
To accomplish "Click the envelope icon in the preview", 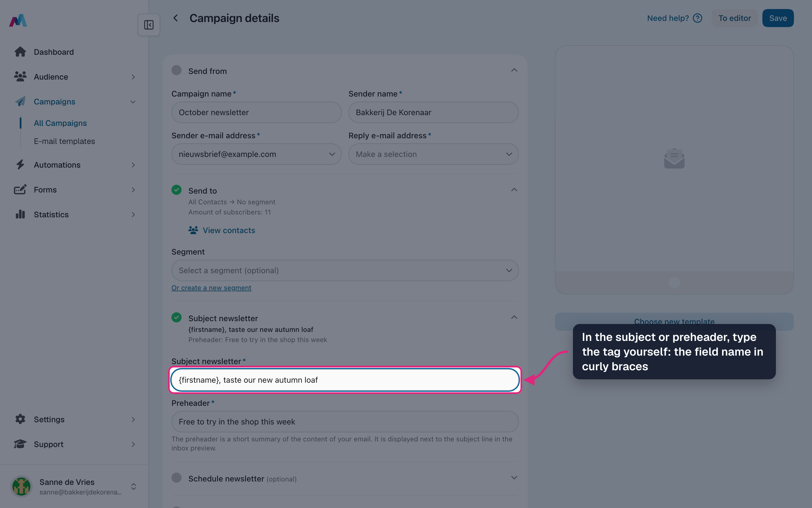I will pyautogui.click(x=674, y=158).
